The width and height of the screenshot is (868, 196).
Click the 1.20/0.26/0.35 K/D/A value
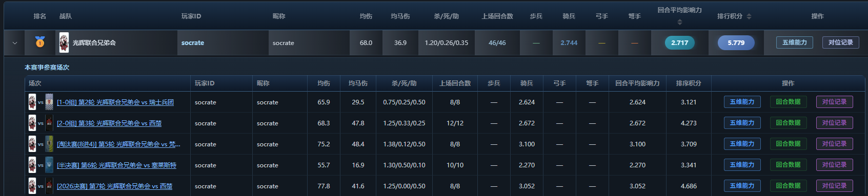[446, 43]
